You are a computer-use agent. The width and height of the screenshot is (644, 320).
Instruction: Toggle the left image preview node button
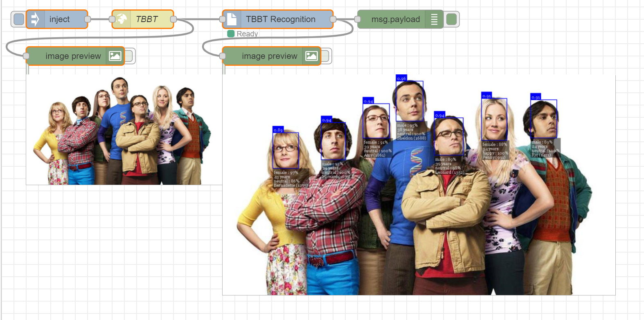tap(129, 56)
